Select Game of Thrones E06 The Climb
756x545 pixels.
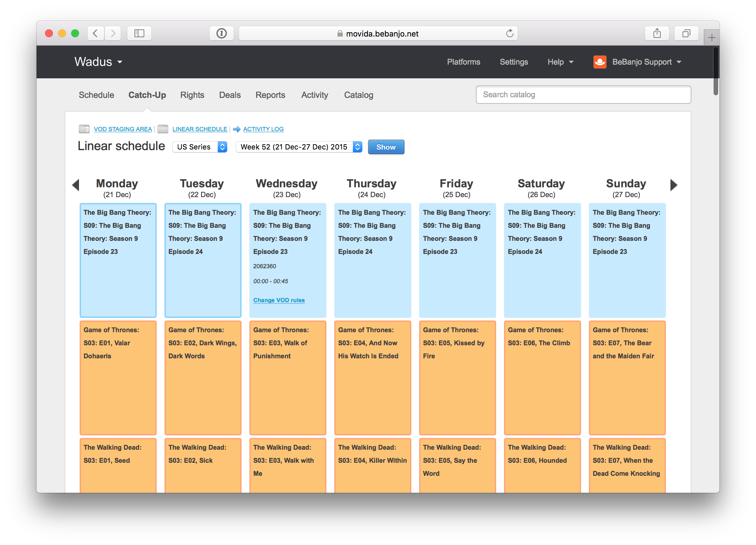pos(542,378)
